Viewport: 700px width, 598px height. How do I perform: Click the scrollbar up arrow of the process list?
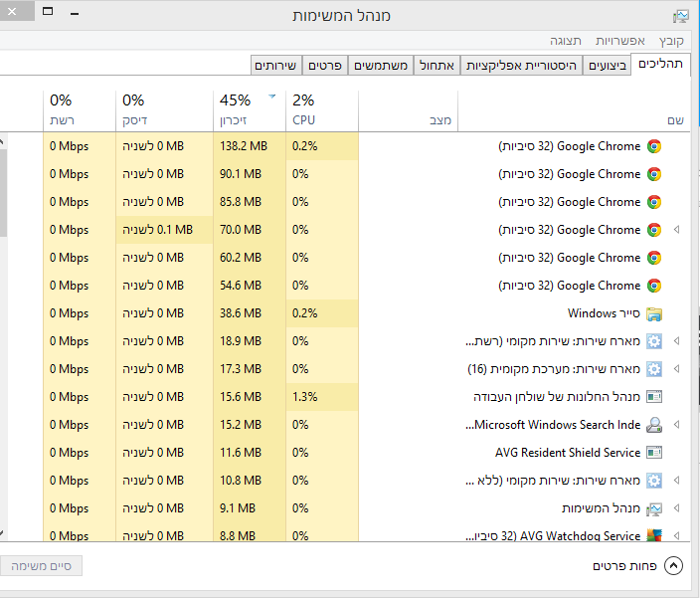coord(2,142)
